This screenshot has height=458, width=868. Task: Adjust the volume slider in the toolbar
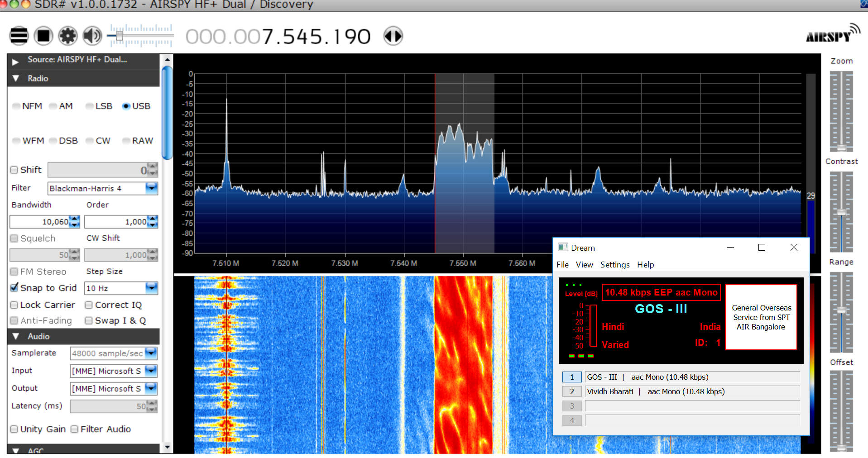pos(120,36)
